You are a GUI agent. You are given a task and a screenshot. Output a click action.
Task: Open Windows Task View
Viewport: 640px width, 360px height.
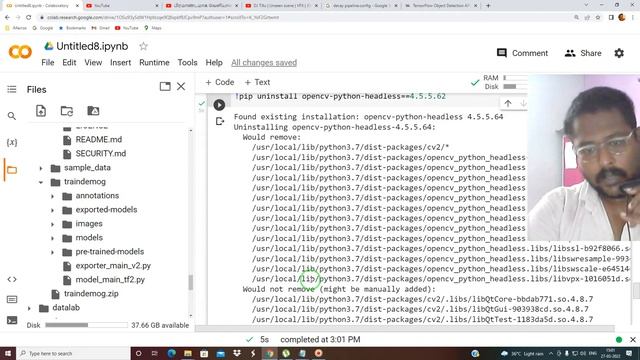click(x=155, y=353)
